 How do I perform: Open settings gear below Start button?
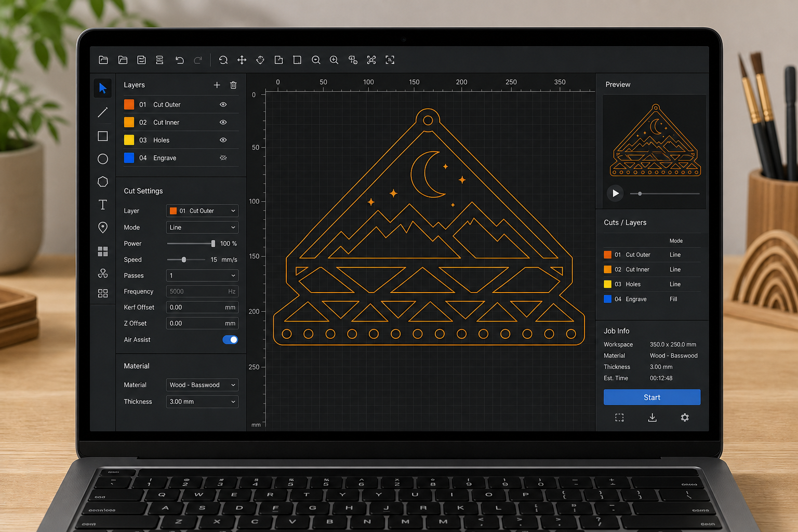coord(685,418)
